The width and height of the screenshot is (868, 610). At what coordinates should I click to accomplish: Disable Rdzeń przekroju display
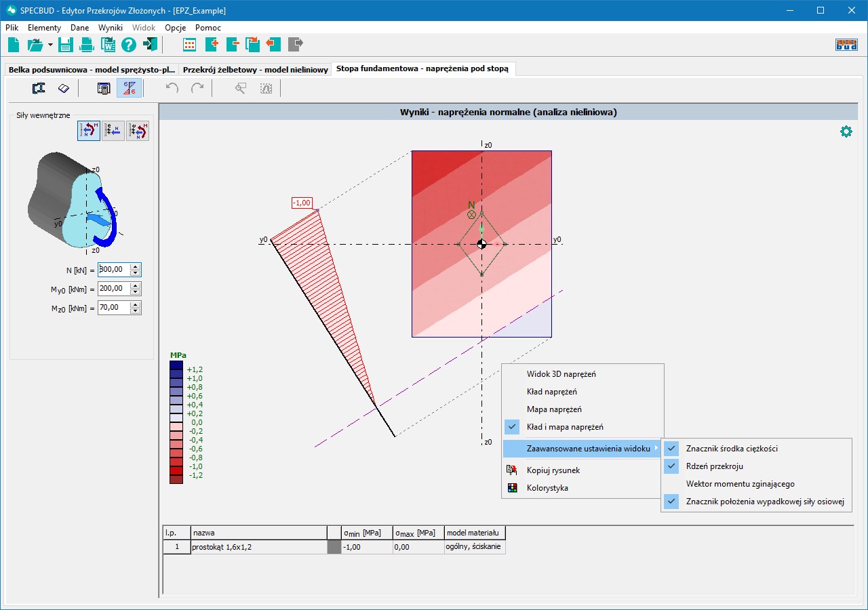coord(714,466)
